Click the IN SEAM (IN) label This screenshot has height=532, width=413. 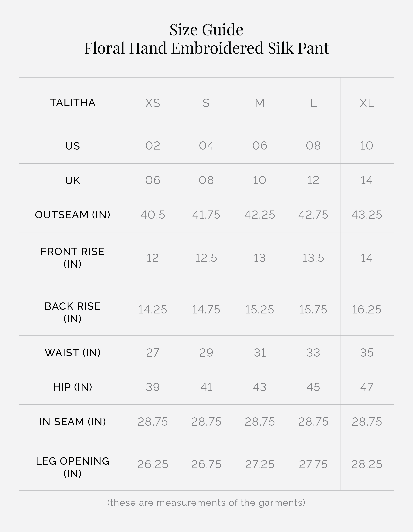(73, 422)
